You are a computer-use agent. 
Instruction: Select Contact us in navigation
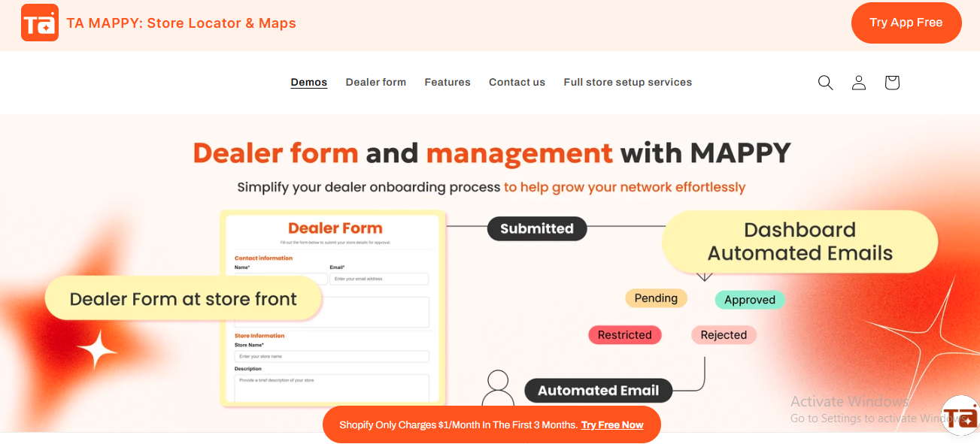click(517, 83)
